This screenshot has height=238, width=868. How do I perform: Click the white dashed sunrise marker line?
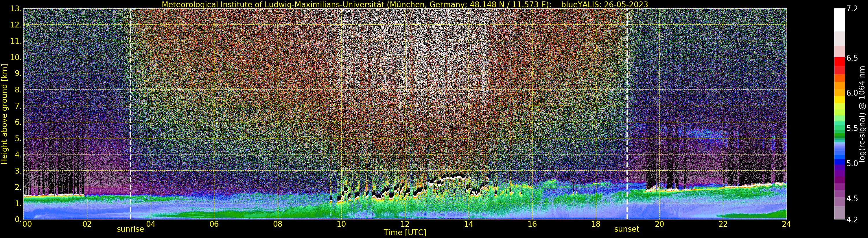pos(130,114)
